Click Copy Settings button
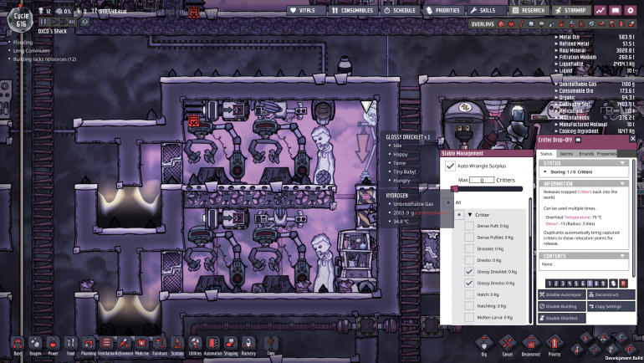 click(x=611, y=306)
